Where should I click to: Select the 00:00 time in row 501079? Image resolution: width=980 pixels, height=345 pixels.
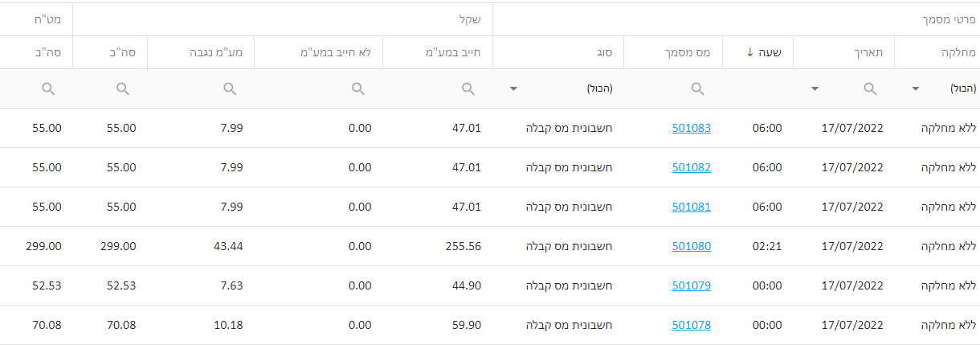pos(767,285)
